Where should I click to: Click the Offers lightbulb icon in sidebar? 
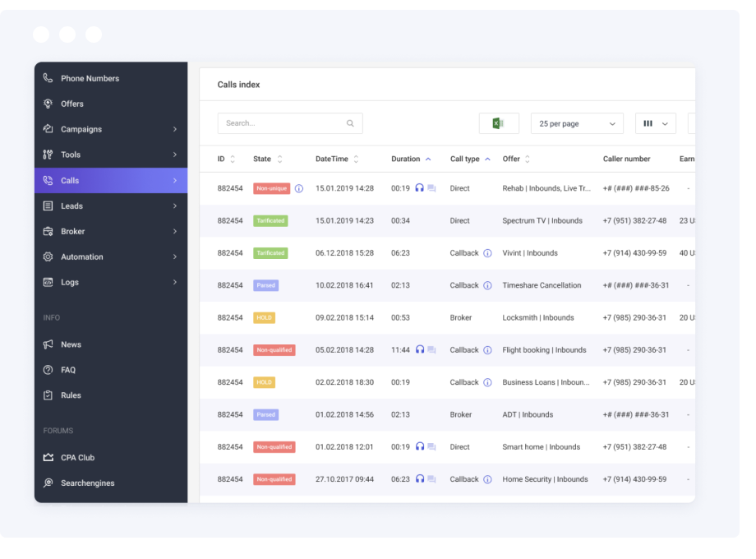[x=48, y=104]
